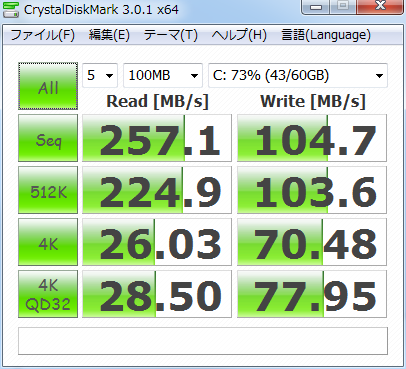Screen dimensions: 406x369
Task: Open the 言語(Language) menu
Action: coord(326,35)
